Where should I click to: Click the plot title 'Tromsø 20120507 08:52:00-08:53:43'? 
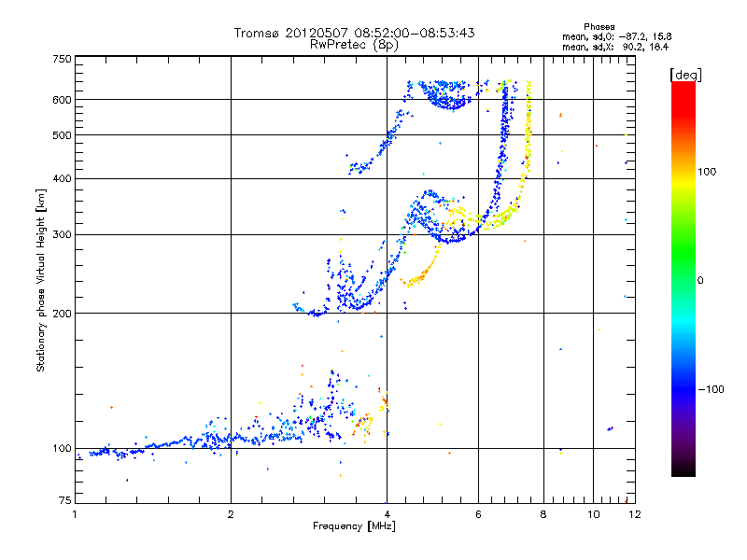click(354, 33)
